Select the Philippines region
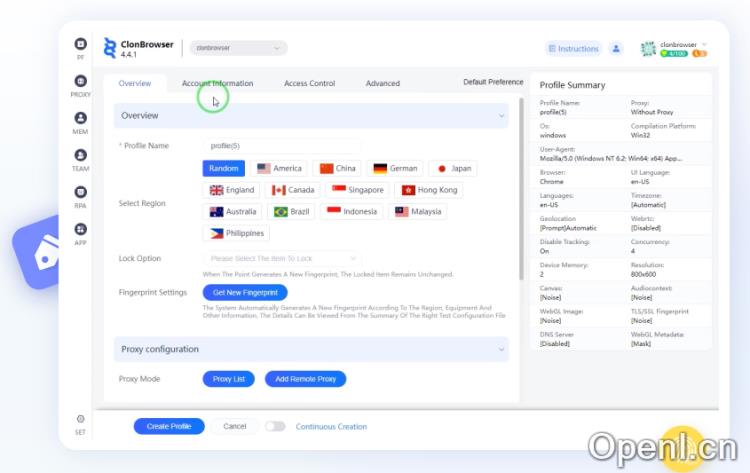The width and height of the screenshot is (750, 473). [236, 233]
